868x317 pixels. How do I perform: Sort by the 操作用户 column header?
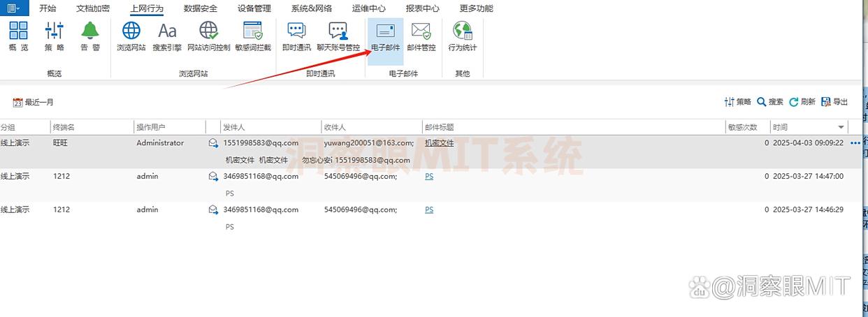click(x=150, y=127)
